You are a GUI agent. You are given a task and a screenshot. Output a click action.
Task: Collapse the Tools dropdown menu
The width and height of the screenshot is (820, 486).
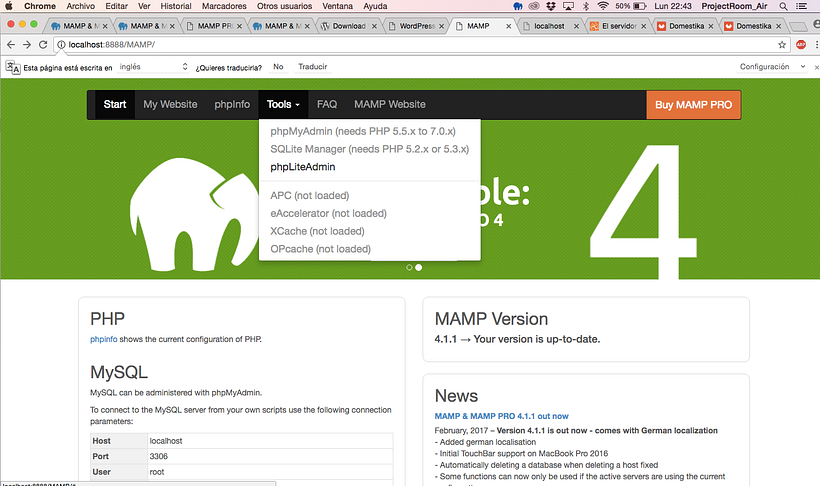283,105
